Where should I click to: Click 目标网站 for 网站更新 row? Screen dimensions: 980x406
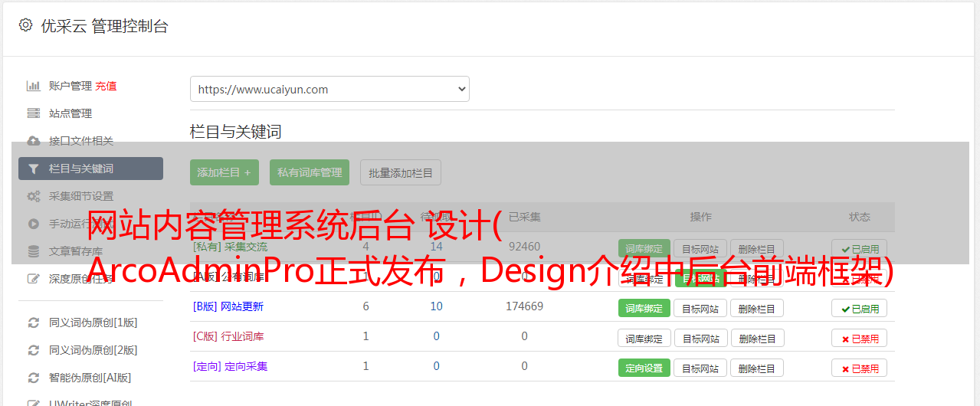coord(700,308)
